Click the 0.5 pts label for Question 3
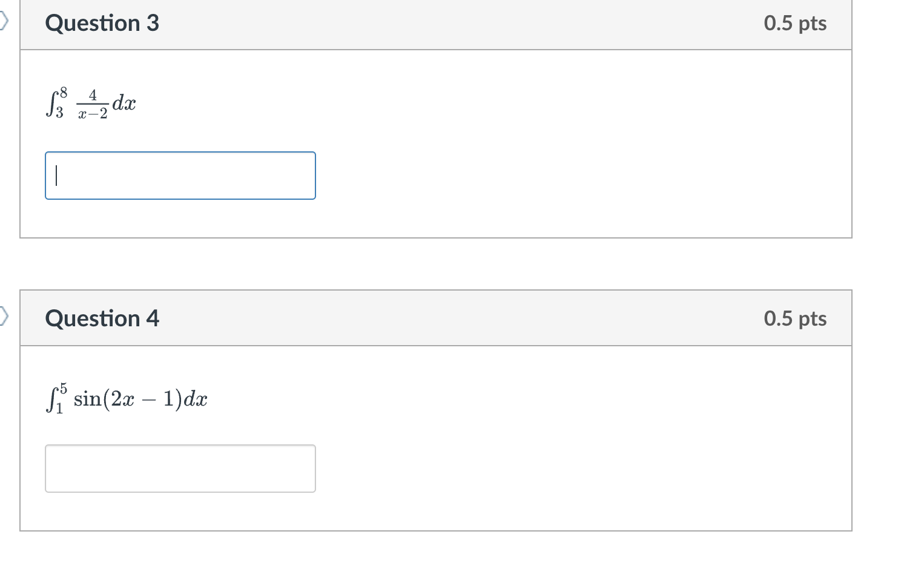 [795, 23]
